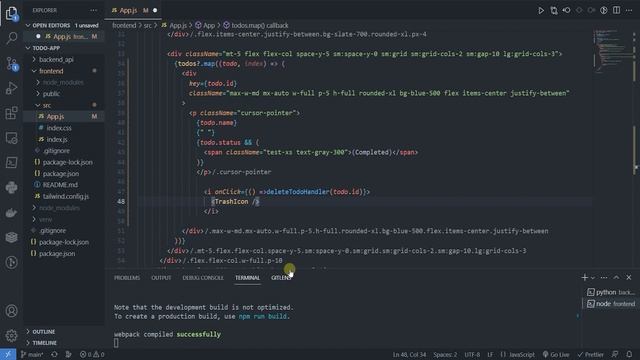Open terminal panel more actions ellipsis
640x360 pixels.
(x=604, y=278)
